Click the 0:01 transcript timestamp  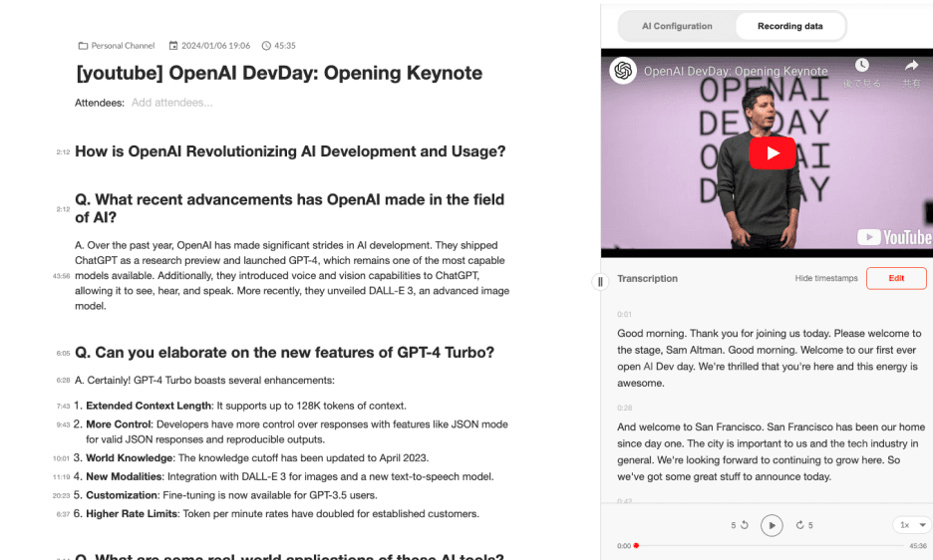624,314
